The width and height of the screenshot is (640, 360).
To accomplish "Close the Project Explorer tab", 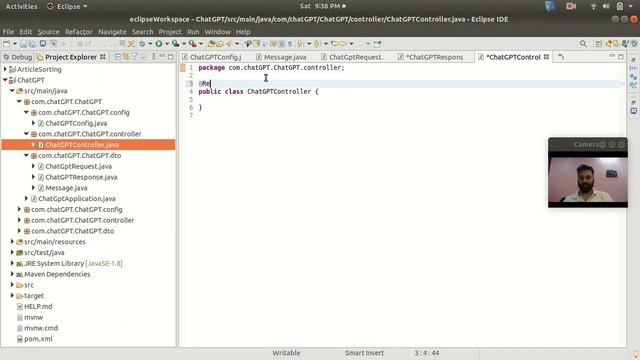I will click(103, 57).
